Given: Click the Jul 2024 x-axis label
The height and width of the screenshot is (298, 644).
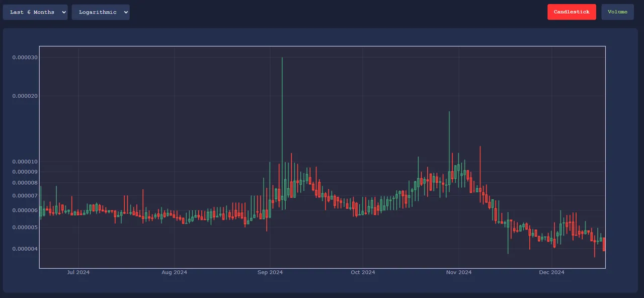Looking at the screenshot, I should click(x=78, y=272).
